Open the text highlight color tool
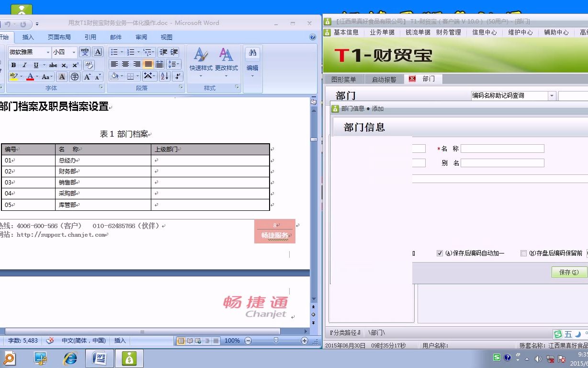588x368 pixels. click(12, 76)
